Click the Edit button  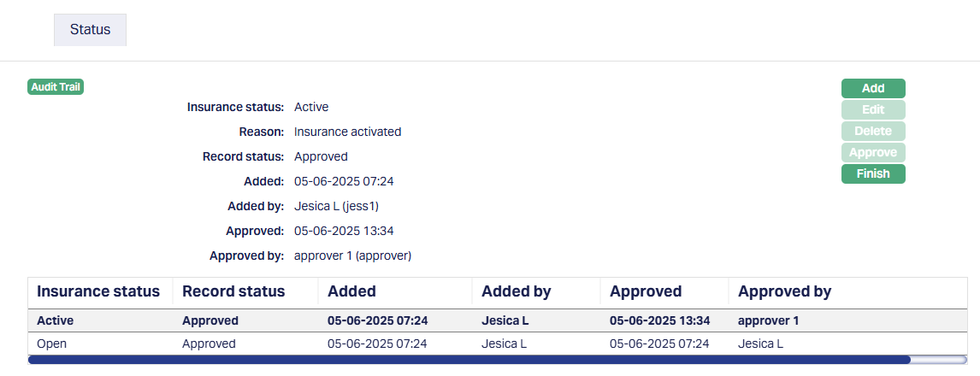tap(872, 110)
